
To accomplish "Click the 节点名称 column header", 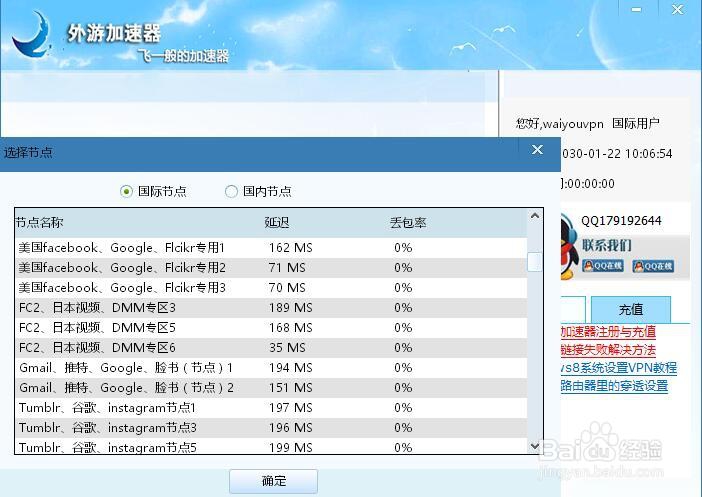I will point(39,223).
